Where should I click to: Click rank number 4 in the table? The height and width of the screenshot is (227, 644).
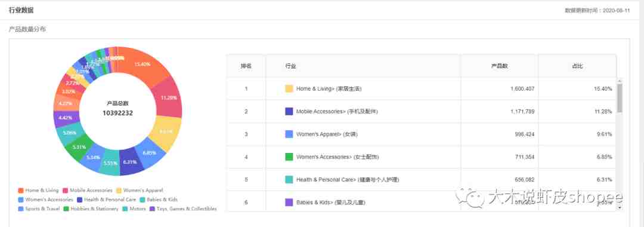pyautogui.click(x=246, y=157)
